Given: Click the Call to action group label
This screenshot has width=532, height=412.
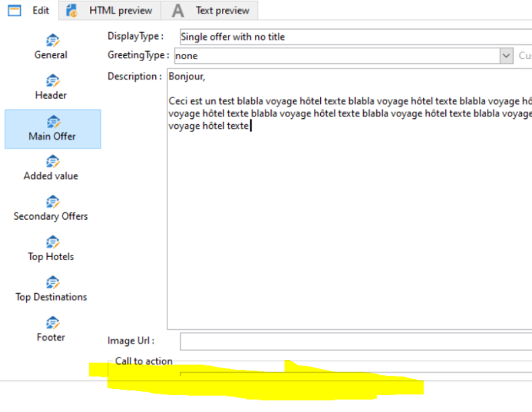Looking at the screenshot, I should 144,361.
